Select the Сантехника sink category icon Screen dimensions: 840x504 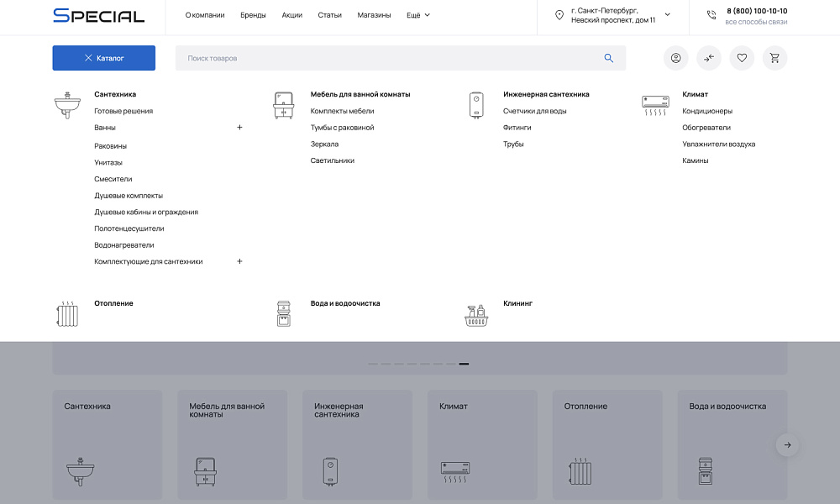67,101
